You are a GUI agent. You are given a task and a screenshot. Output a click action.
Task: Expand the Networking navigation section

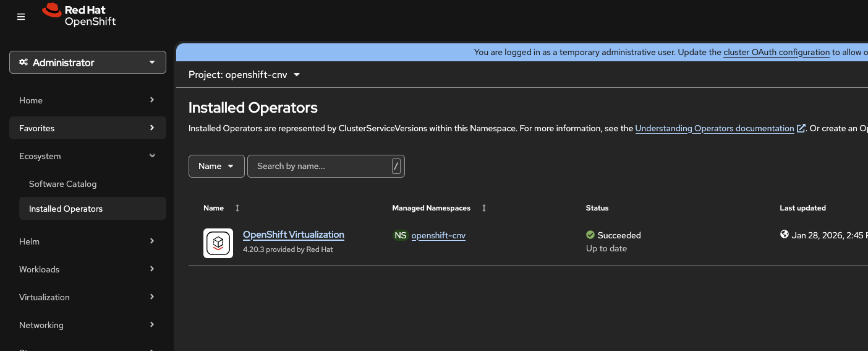click(x=88, y=325)
